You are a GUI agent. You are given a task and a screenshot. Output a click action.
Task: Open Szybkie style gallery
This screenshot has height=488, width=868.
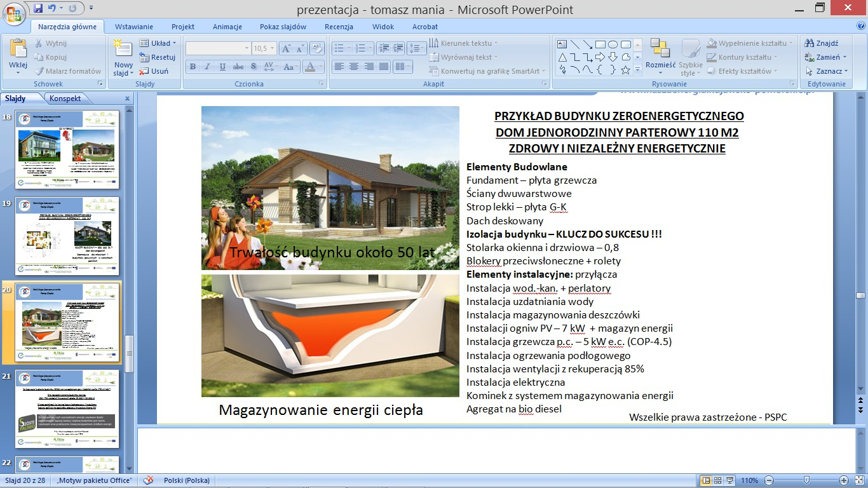[x=691, y=57]
